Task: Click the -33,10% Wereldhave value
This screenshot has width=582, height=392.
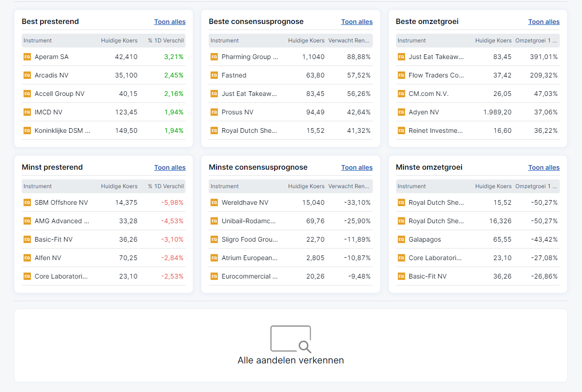Action: 357,202
